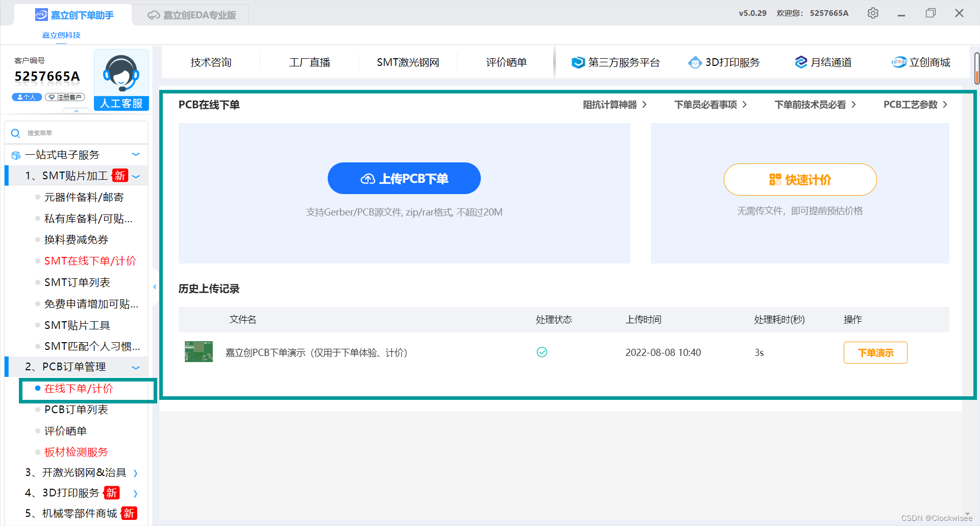Select 板材检测服务 sidebar item

(77, 452)
